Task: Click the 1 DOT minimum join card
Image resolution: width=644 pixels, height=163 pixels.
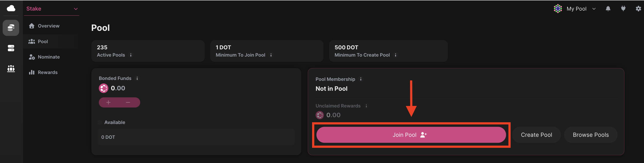Action: (267, 51)
